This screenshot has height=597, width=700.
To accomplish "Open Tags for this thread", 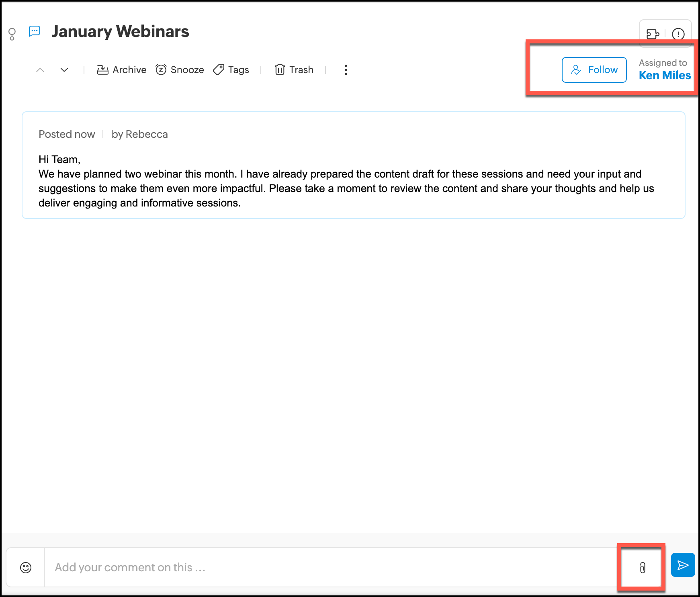I will 231,70.
